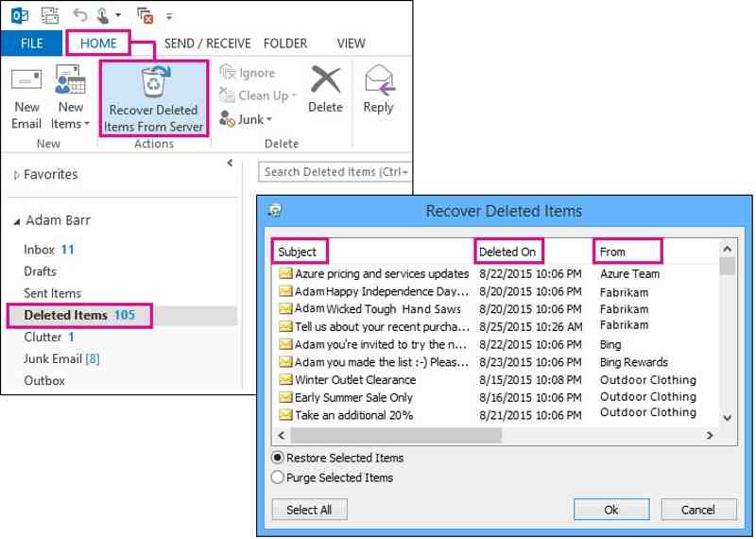Open Touch/Mouse mode dropdown arrow
756x539 pixels.
117,15
